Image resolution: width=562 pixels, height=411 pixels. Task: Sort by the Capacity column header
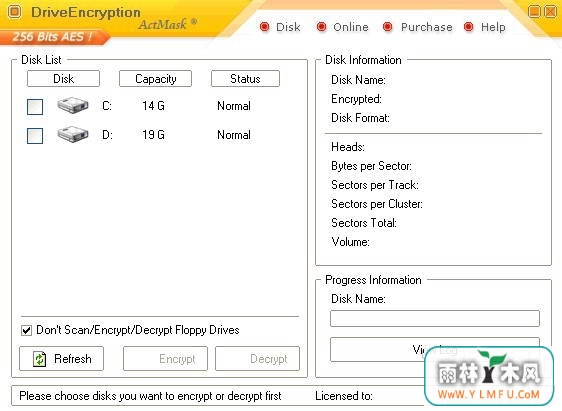[156, 78]
